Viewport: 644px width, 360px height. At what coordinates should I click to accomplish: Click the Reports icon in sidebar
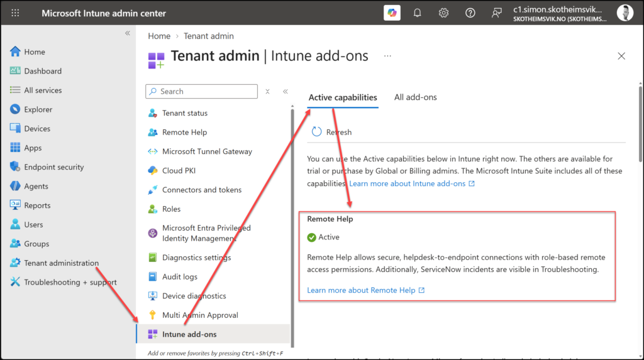click(15, 205)
